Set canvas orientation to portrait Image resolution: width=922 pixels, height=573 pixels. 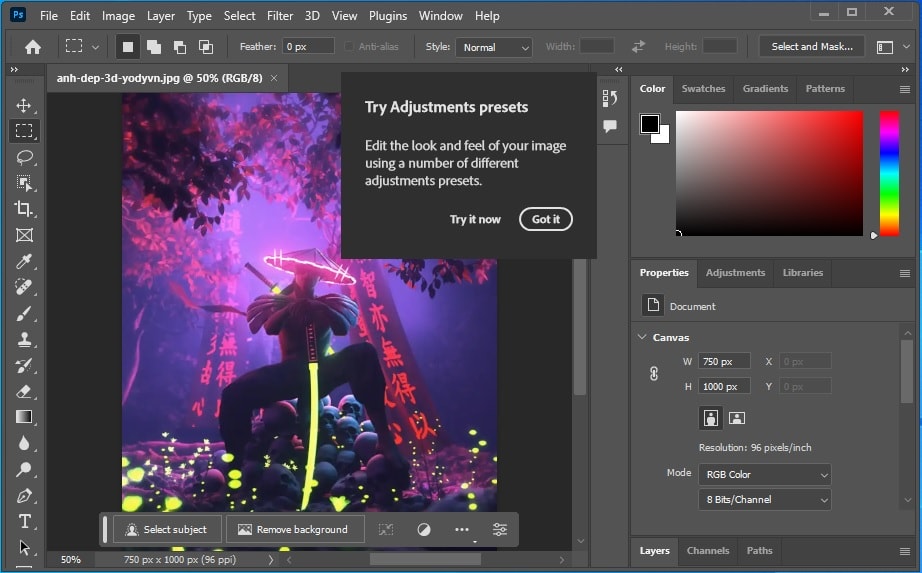pos(711,418)
